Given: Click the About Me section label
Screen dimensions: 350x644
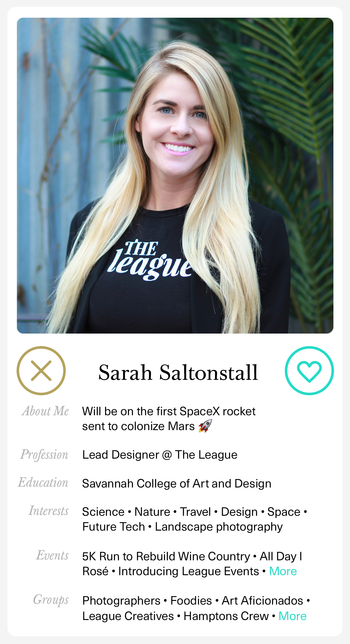Looking at the screenshot, I should click(x=45, y=411).
